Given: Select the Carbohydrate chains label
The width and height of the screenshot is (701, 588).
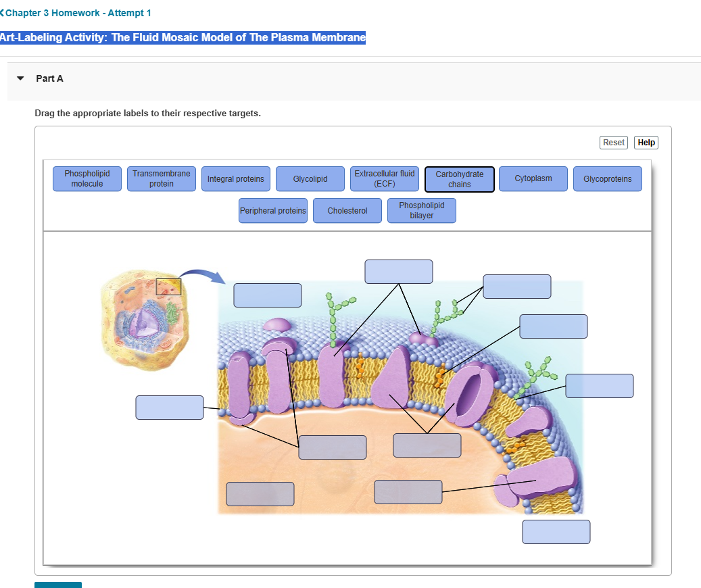Looking at the screenshot, I should click(x=459, y=178).
